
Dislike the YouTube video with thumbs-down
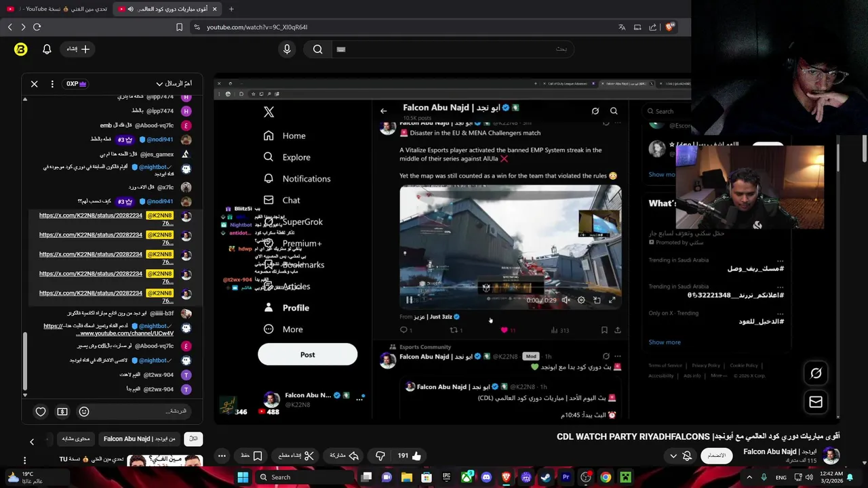pos(380,456)
